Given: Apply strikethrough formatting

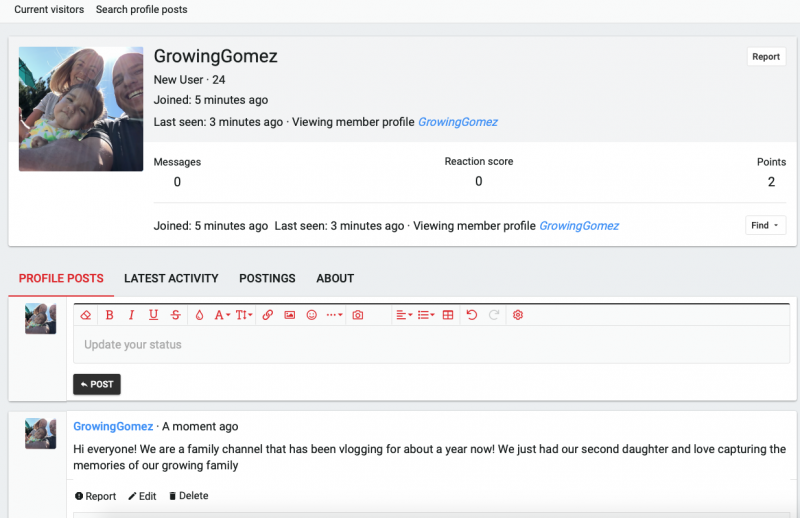Looking at the screenshot, I should click(176, 315).
